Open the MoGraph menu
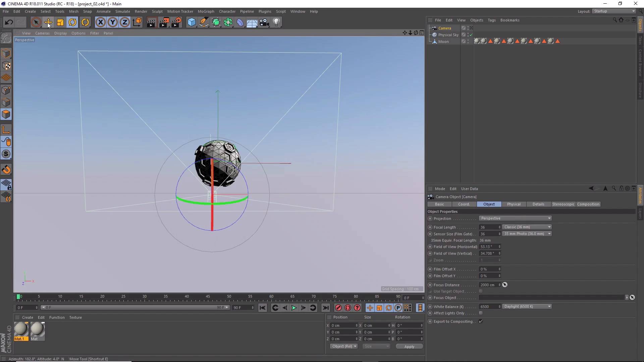 (206, 11)
